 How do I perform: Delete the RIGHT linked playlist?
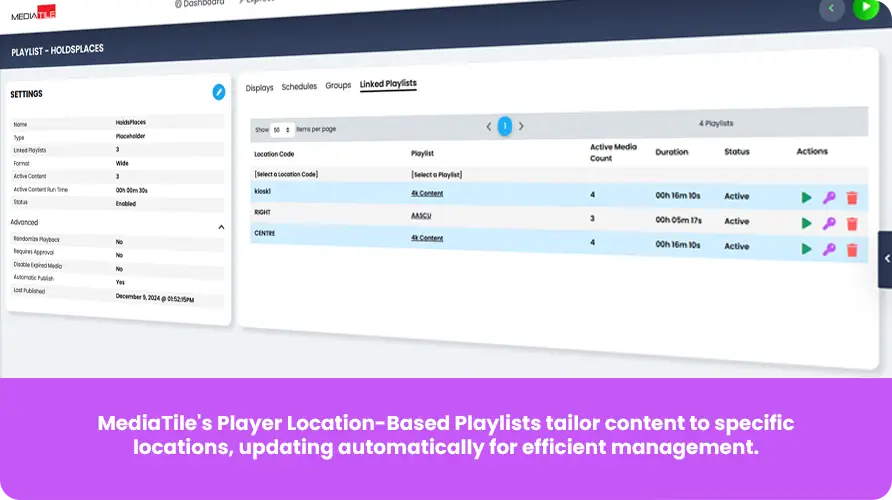click(x=852, y=224)
